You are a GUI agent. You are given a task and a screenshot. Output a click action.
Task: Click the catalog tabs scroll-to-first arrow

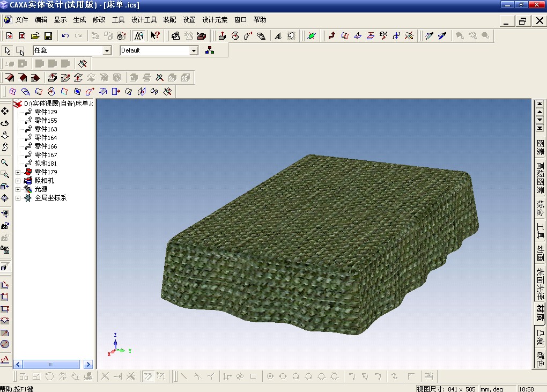coord(539,103)
